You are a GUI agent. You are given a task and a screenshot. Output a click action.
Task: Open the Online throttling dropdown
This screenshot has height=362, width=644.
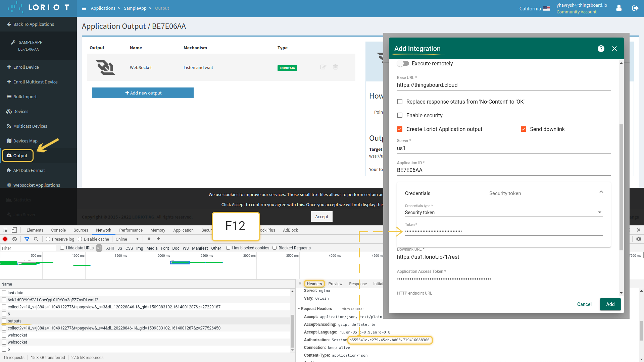[127, 239]
